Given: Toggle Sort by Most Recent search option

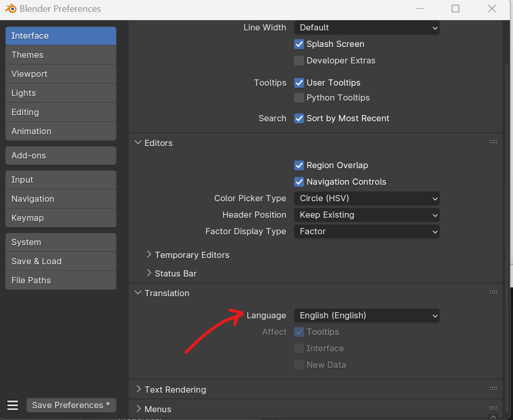Looking at the screenshot, I should (299, 118).
